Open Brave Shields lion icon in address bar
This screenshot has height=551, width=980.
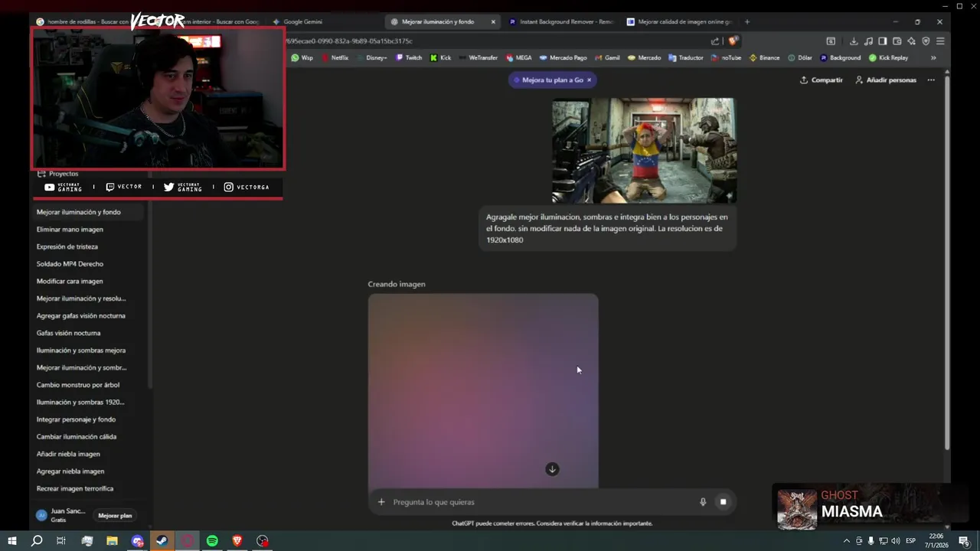(x=733, y=41)
